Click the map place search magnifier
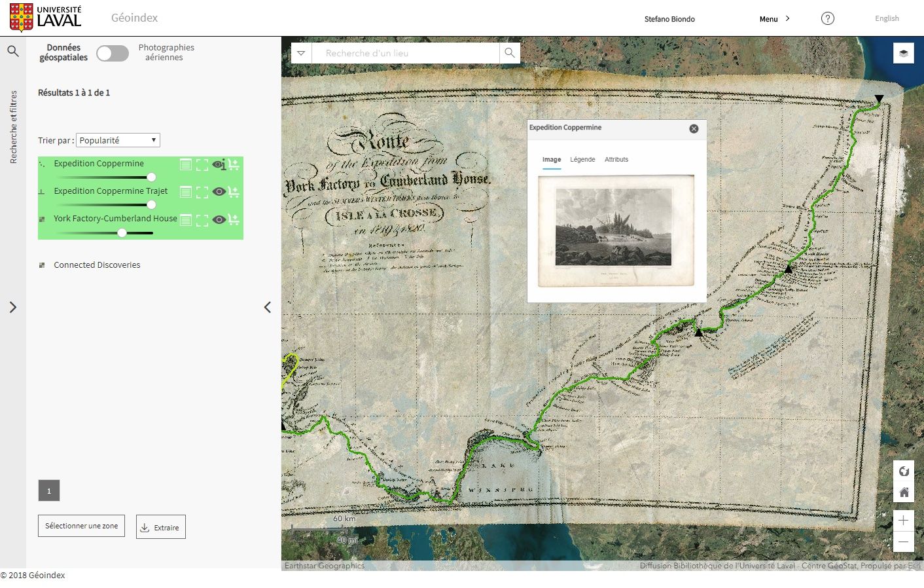The width and height of the screenshot is (924, 588). click(510, 53)
